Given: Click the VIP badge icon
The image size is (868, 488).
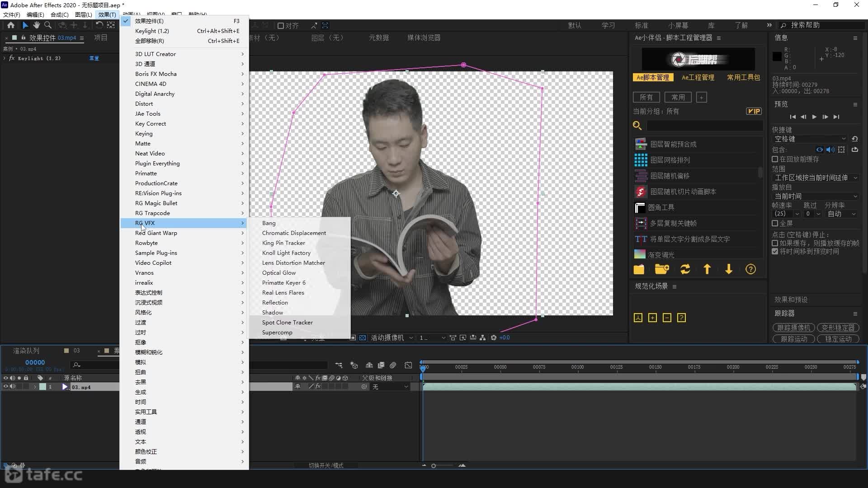Looking at the screenshot, I should pos(754,111).
